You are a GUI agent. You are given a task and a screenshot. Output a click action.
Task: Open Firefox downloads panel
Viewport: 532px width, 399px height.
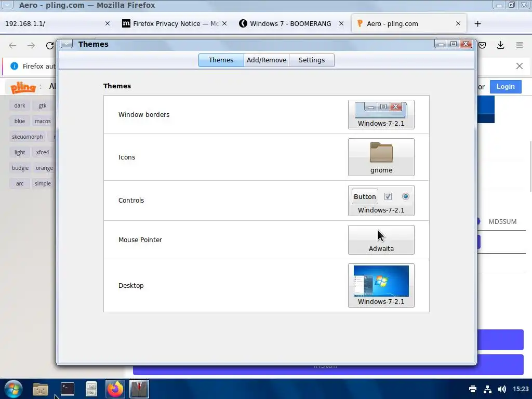click(x=500, y=45)
